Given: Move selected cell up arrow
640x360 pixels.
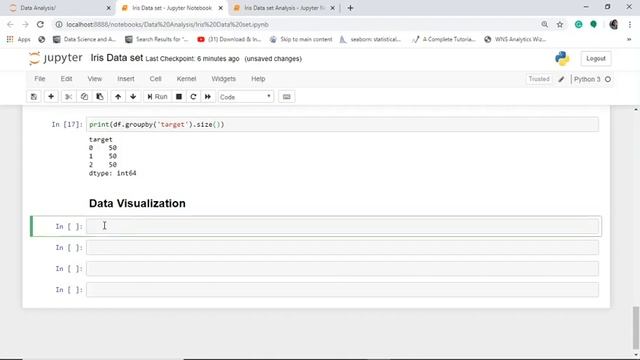Looking at the screenshot, I should 118,97.
